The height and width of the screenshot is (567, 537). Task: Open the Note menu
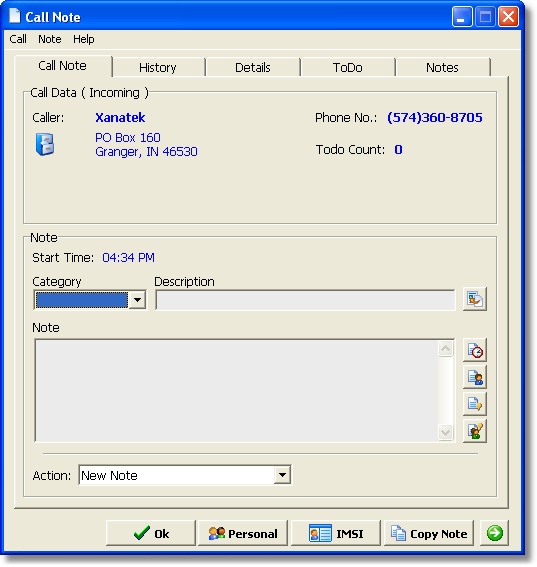tap(50, 39)
